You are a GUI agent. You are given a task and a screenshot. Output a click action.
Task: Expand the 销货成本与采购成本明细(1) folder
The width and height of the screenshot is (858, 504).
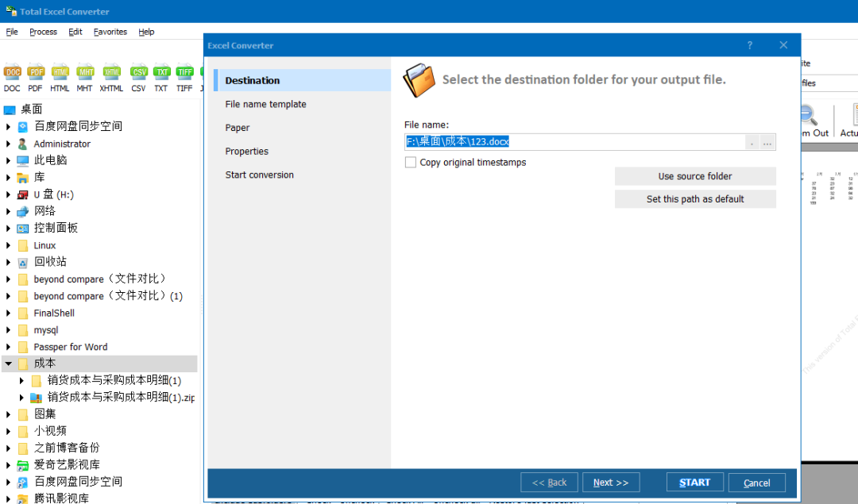[20, 379]
